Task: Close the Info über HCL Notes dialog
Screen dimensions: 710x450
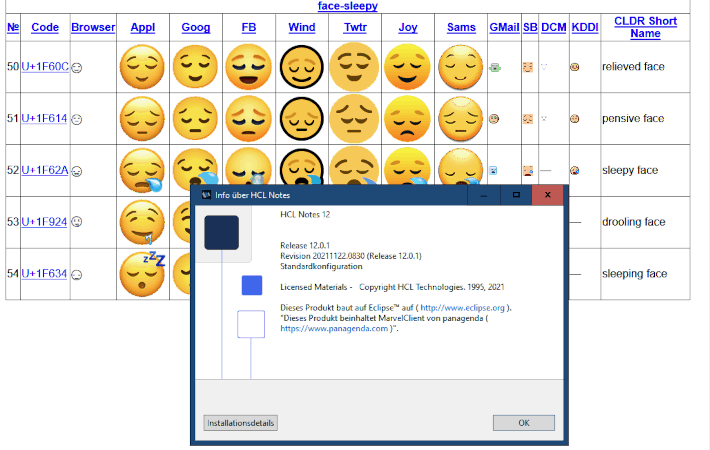Action: [x=547, y=195]
